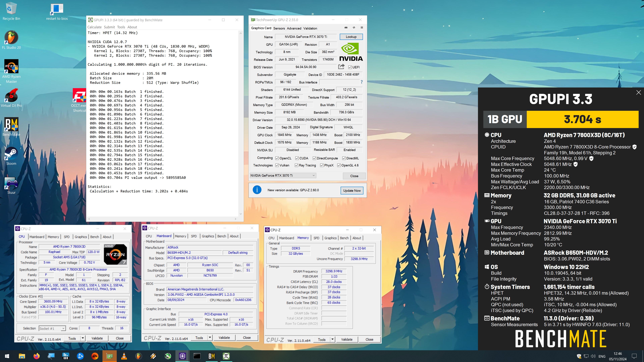The height and width of the screenshot is (362, 644).
Task: Click Update Now for GPU-Z 2.60.0
Action: 352,190
